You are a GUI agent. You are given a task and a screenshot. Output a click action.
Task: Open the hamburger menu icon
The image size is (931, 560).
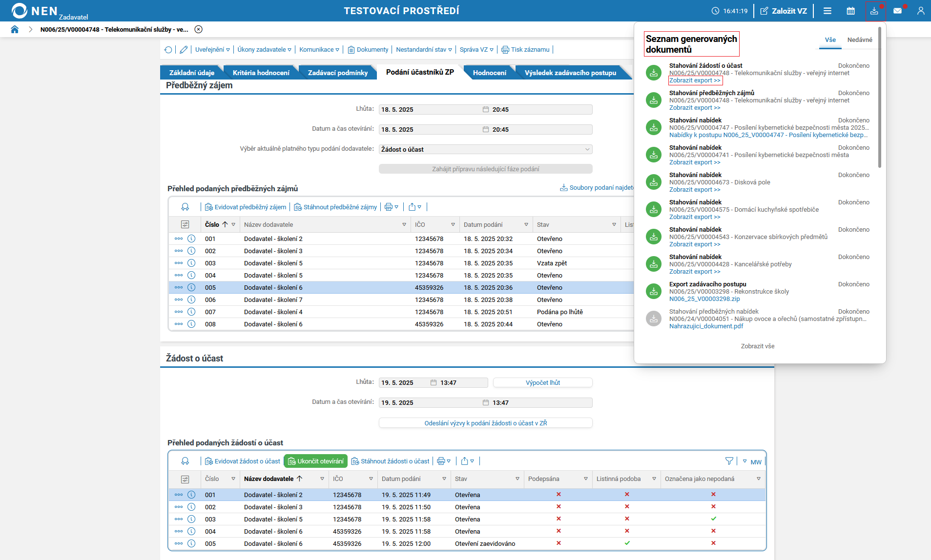coord(827,11)
